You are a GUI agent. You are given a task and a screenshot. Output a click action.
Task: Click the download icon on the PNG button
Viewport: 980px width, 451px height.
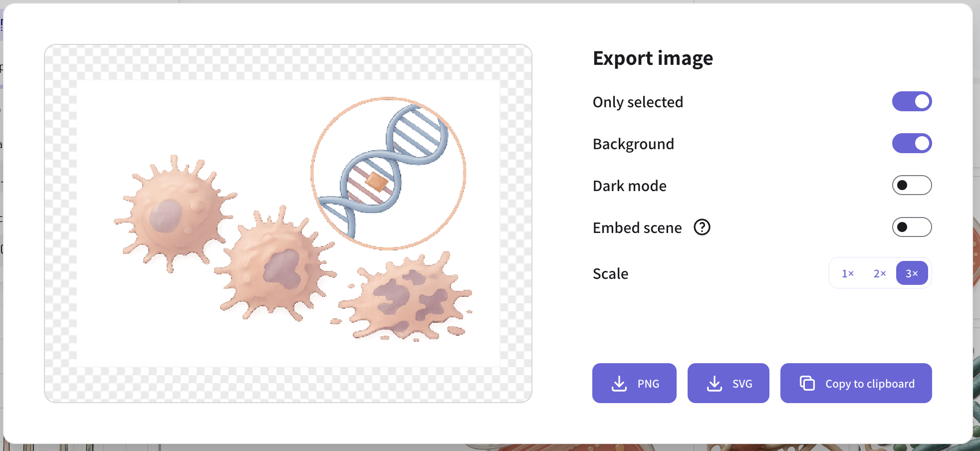click(619, 383)
